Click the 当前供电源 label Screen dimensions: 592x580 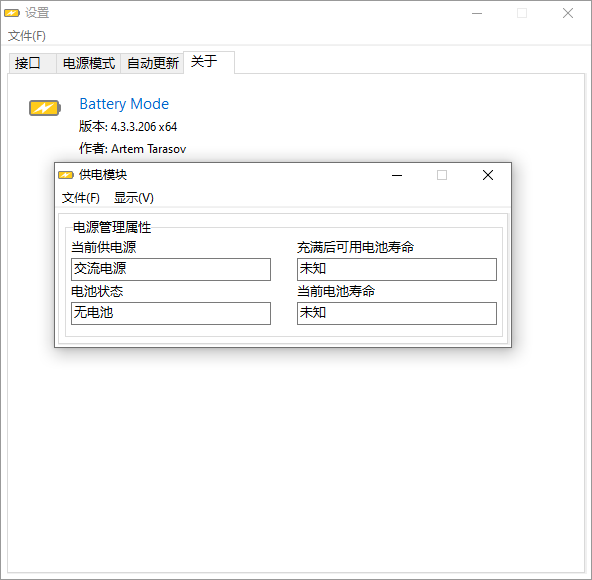pyautogui.click(x=104, y=247)
